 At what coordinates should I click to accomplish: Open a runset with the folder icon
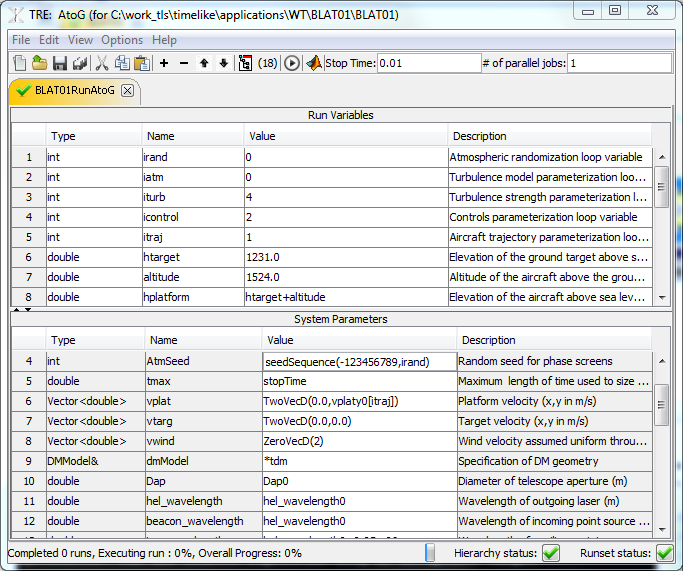39,63
